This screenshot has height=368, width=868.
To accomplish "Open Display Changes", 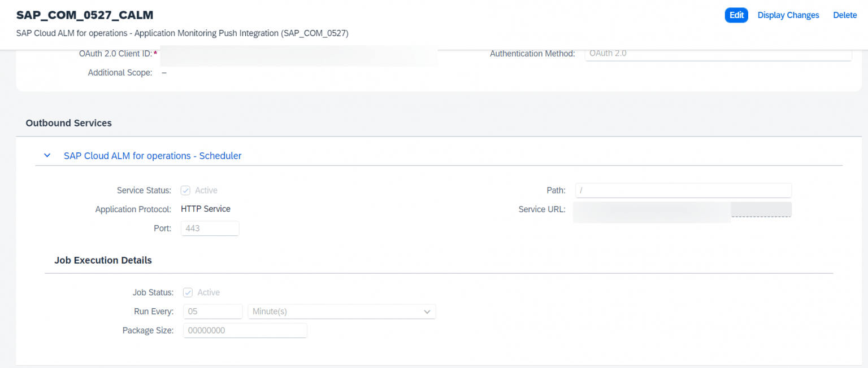I will 788,15.
